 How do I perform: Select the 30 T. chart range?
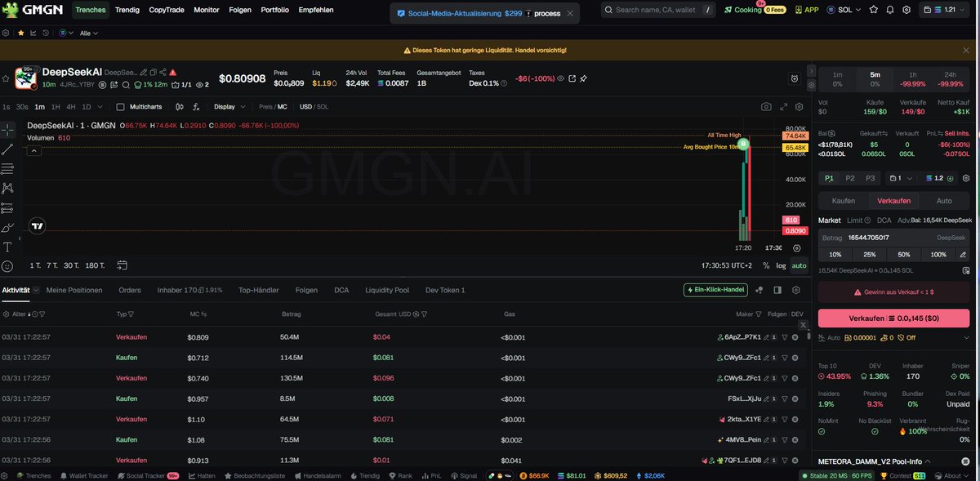[72, 265]
